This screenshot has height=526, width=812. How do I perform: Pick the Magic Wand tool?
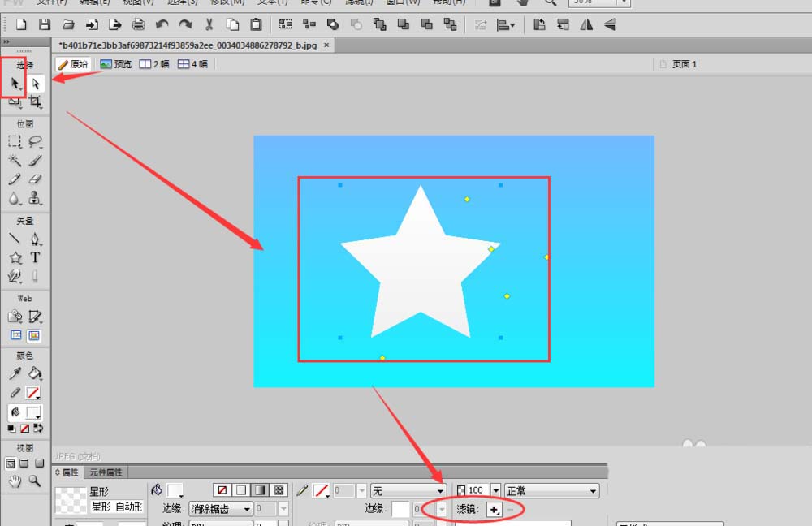15,161
